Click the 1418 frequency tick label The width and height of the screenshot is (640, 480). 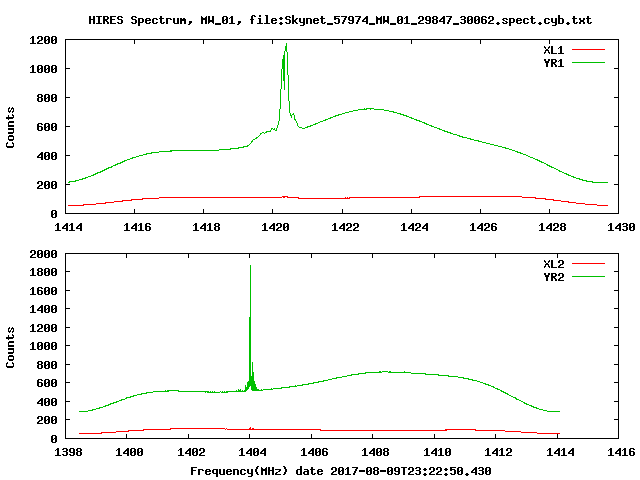[x=206, y=227]
